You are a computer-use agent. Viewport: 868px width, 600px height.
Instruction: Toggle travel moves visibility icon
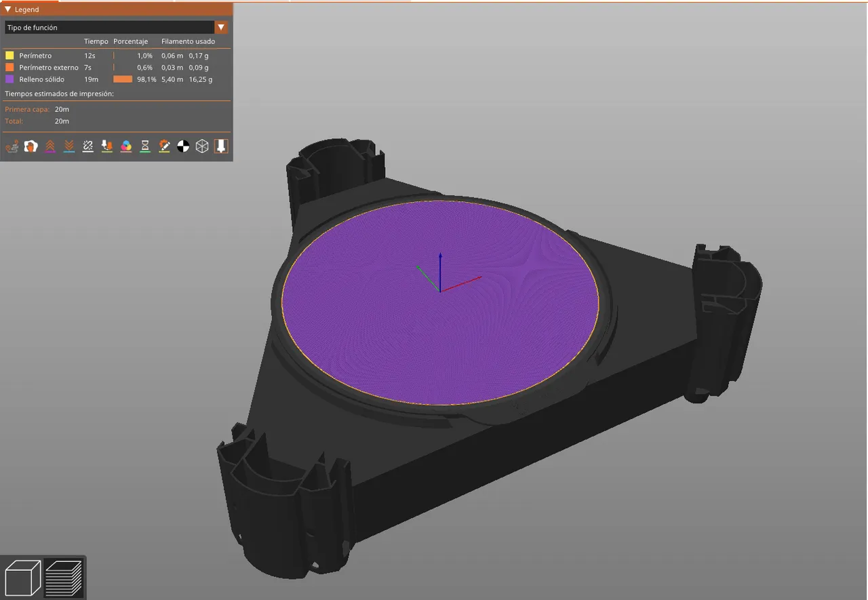[x=12, y=146]
